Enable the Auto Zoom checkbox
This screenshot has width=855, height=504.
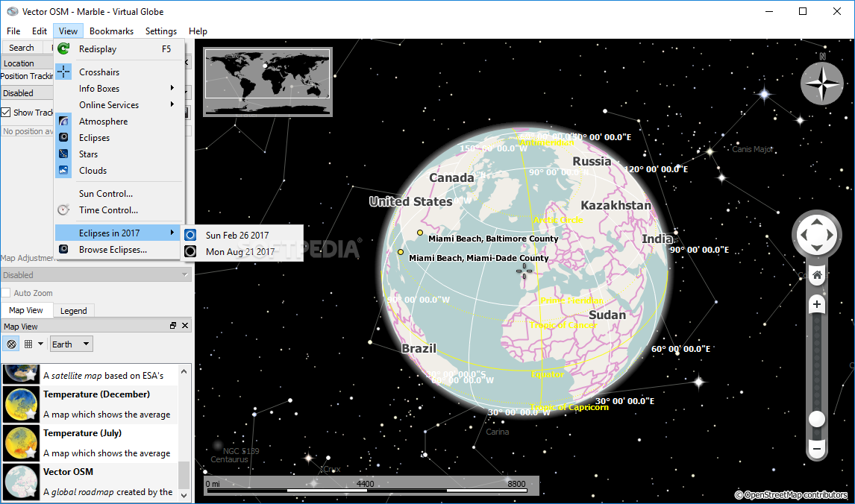pyautogui.click(x=6, y=292)
